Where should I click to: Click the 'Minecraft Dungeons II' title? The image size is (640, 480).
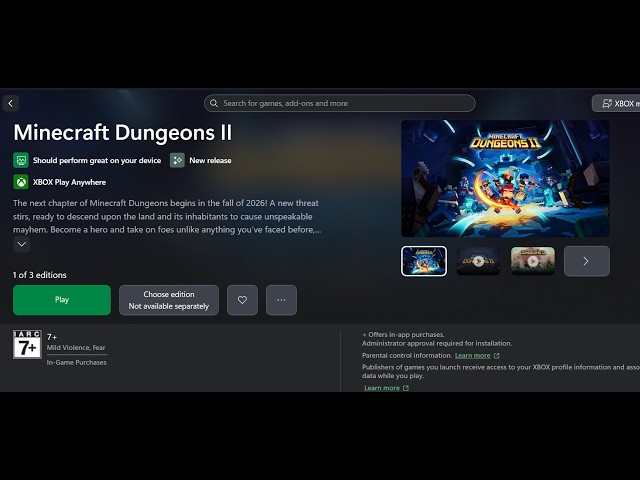click(x=123, y=132)
